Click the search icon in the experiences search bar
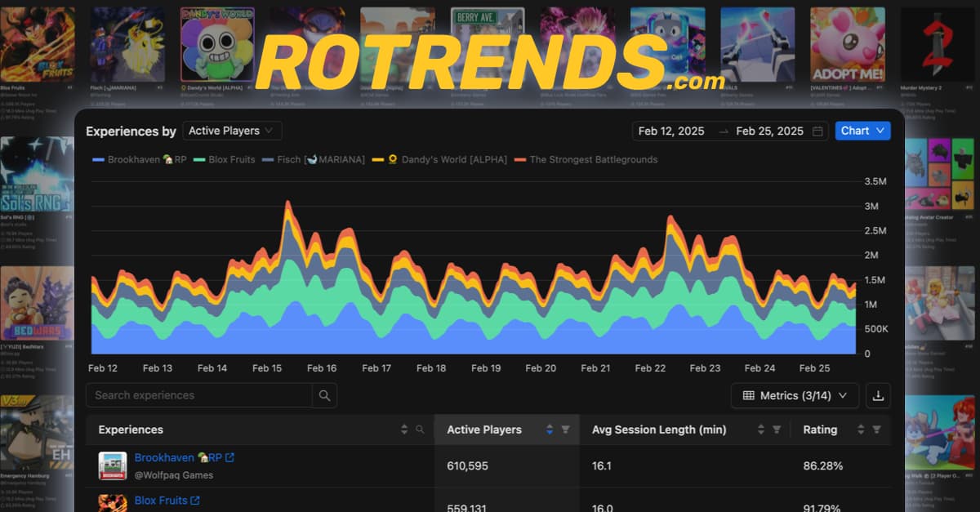The image size is (980, 512). [324, 394]
